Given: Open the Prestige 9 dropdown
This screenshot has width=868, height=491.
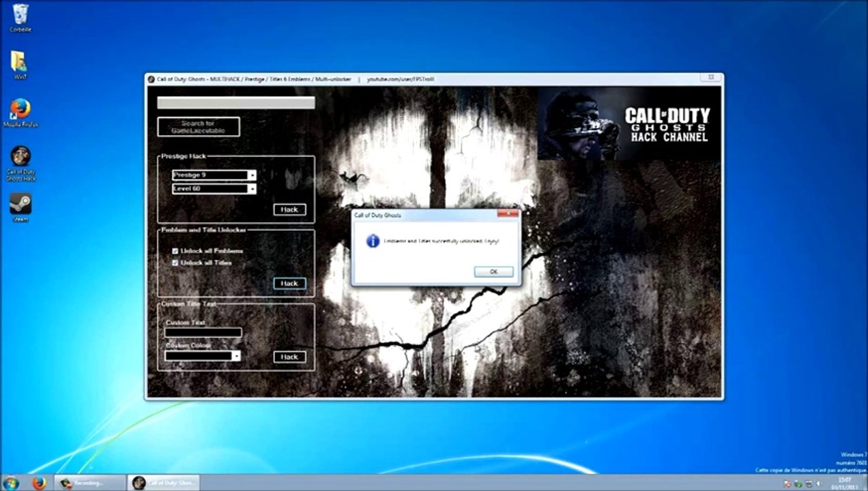Looking at the screenshot, I should (214, 175).
